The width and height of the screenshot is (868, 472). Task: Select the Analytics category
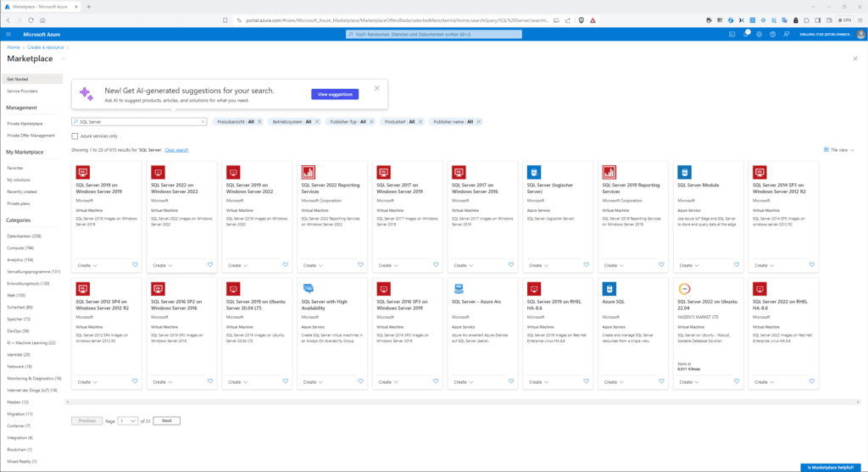[x=20, y=260]
